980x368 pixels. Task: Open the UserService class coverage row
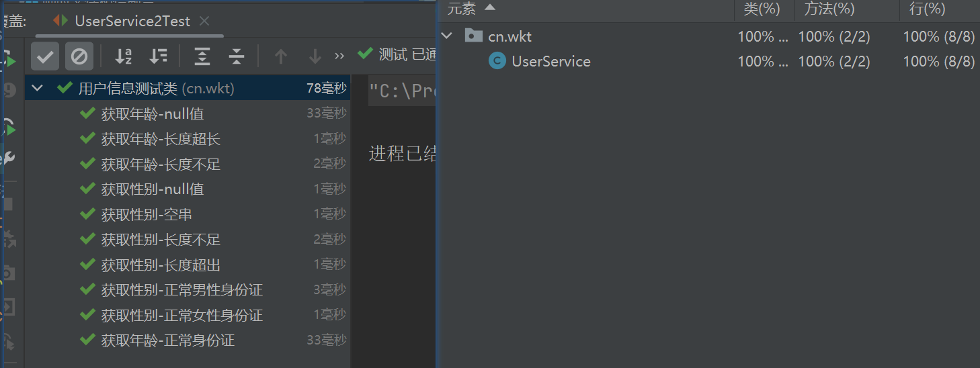click(550, 62)
